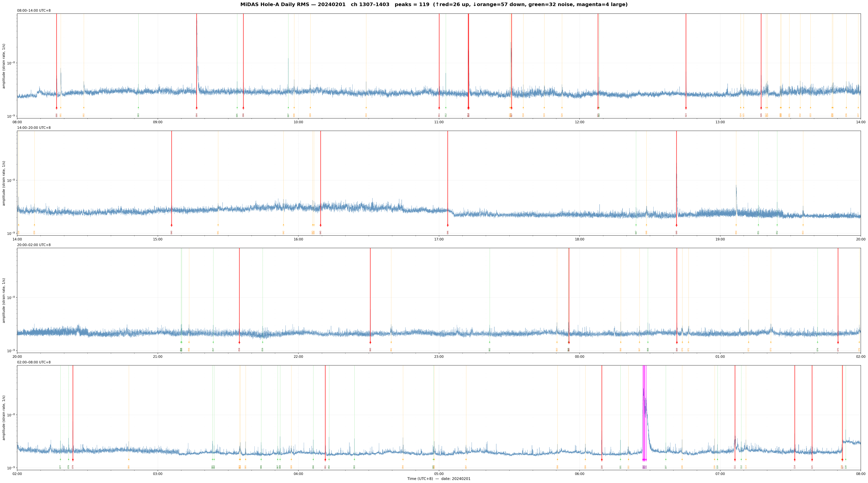Pick the green noise marker labeled 003

click(x=138, y=108)
